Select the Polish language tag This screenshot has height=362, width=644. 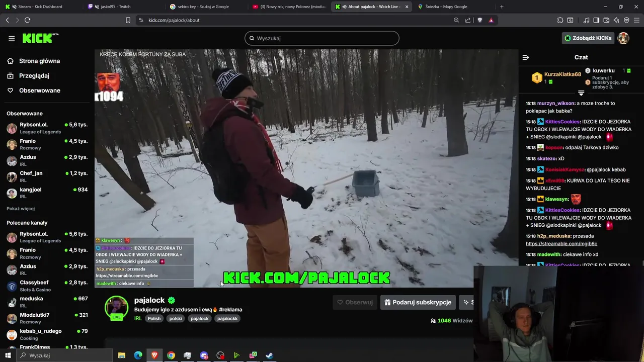click(154, 318)
